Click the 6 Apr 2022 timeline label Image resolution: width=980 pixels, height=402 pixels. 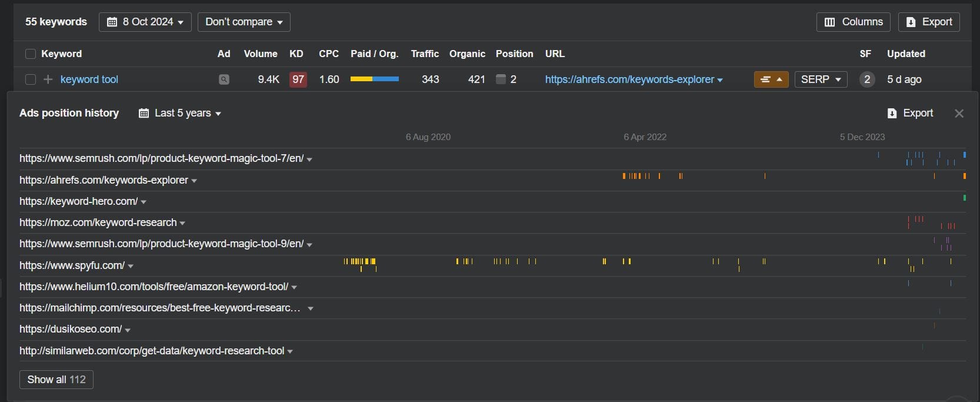point(645,137)
